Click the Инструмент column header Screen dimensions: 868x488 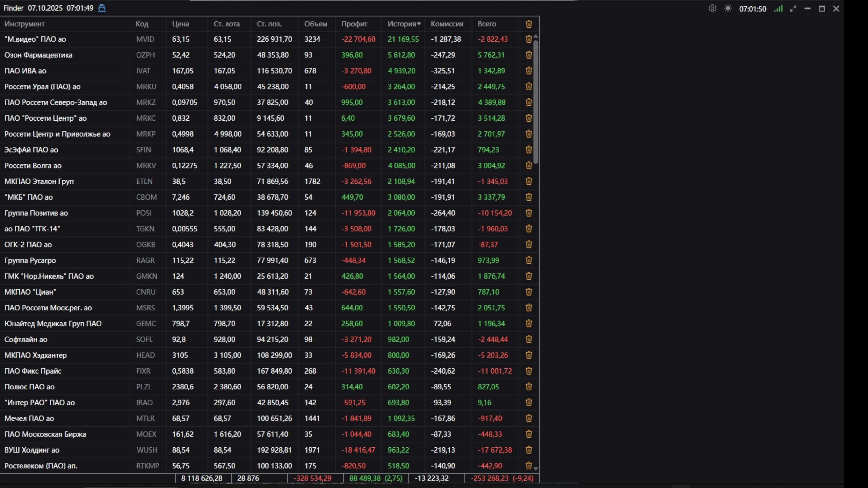(24, 24)
